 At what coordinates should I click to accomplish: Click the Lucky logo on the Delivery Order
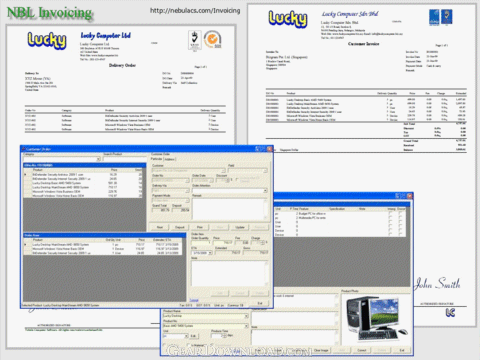tap(47, 41)
